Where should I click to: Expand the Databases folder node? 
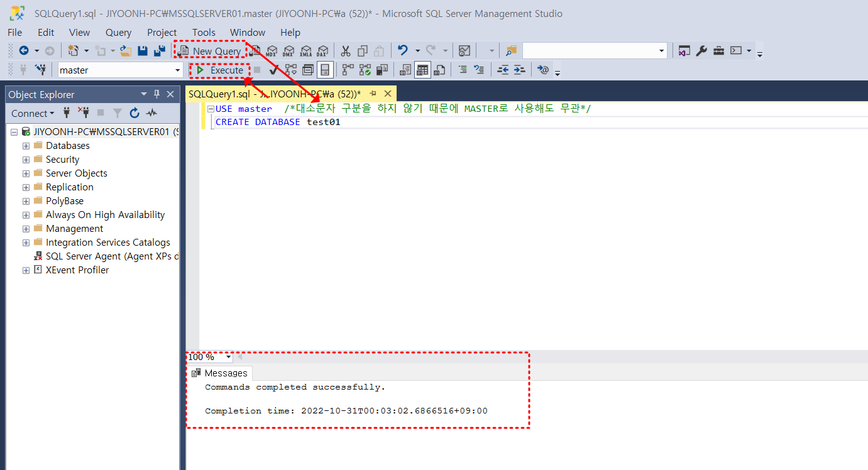tap(26, 146)
